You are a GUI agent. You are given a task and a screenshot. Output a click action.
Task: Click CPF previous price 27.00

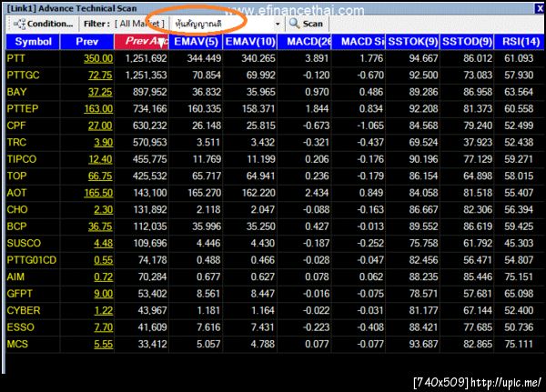[100, 126]
